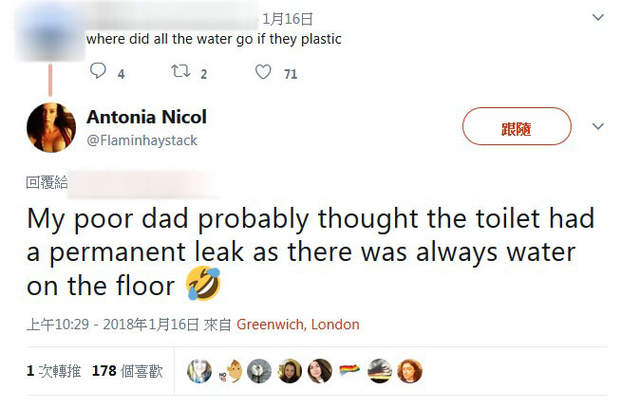
Task: Expand the top tweet's chevron menu
Action: 599,17
